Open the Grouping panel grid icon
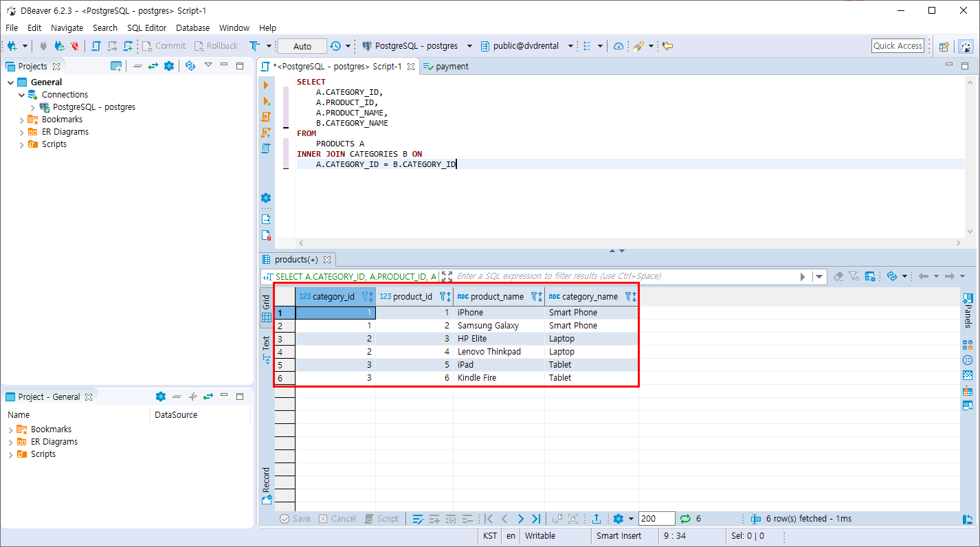The width and height of the screenshot is (980, 547). click(968, 390)
